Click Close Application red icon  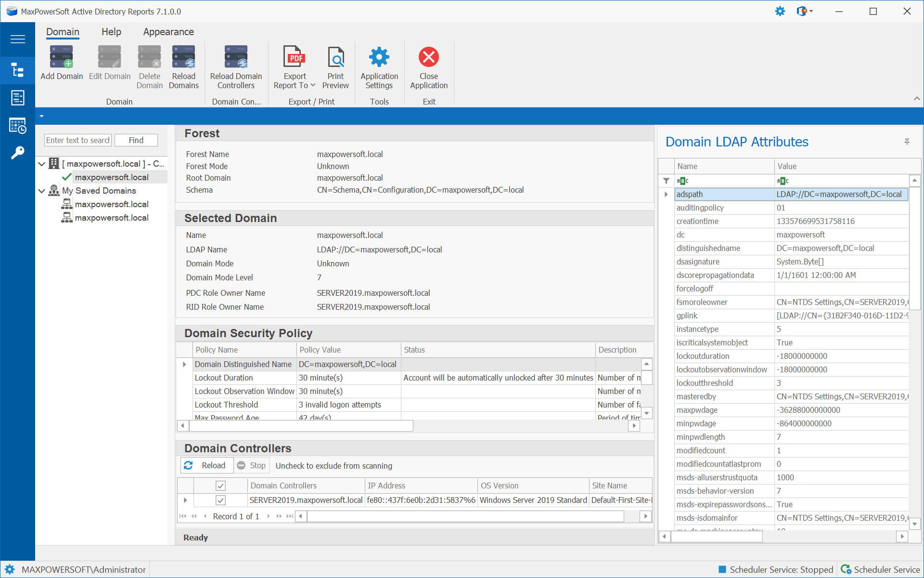429,58
